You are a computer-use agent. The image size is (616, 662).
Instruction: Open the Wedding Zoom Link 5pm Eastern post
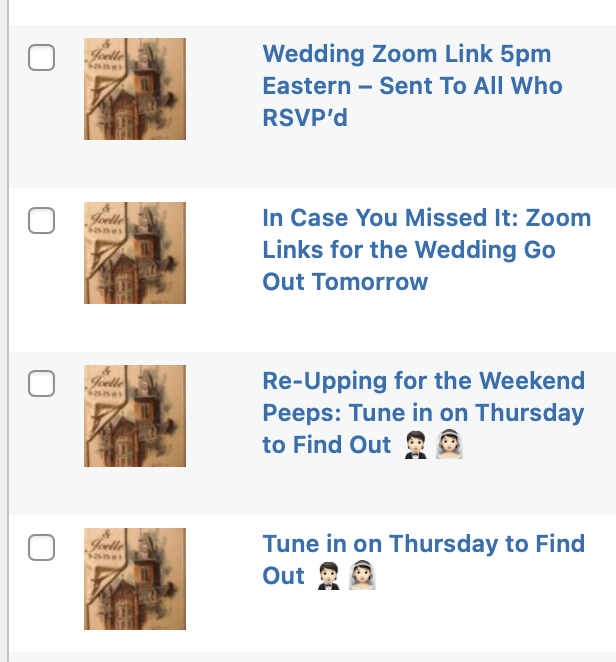(x=406, y=55)
